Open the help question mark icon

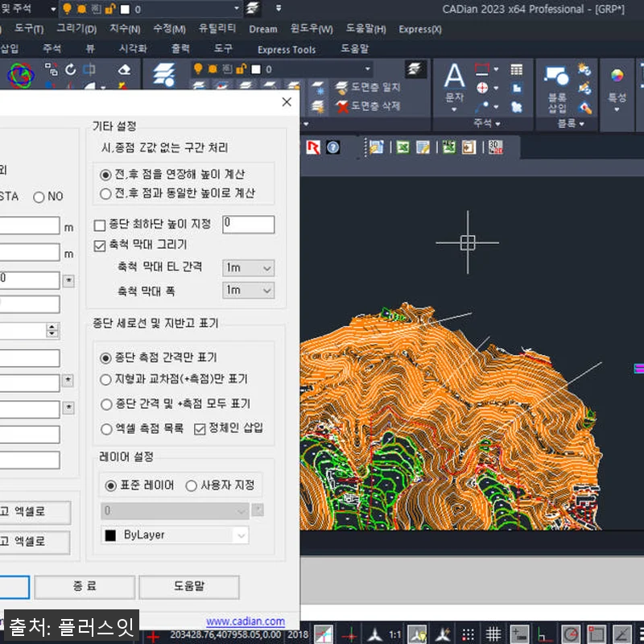click(x=332, y=147)
